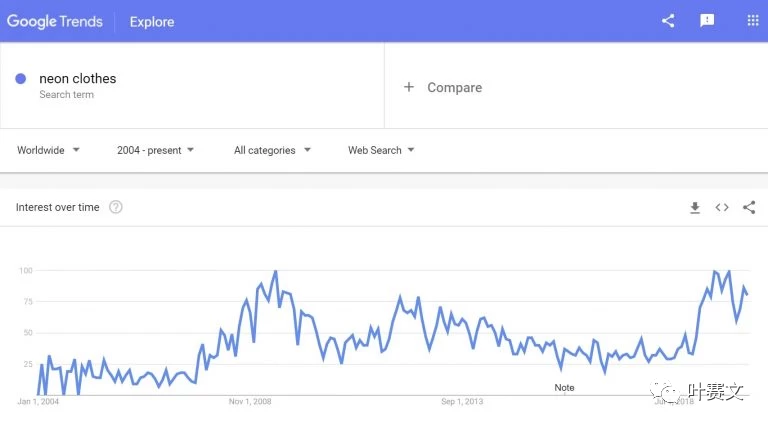The width and height of the screenshot is (768, 425).
Task: Open the Google apps grid
Action: (x=752, y=21)
